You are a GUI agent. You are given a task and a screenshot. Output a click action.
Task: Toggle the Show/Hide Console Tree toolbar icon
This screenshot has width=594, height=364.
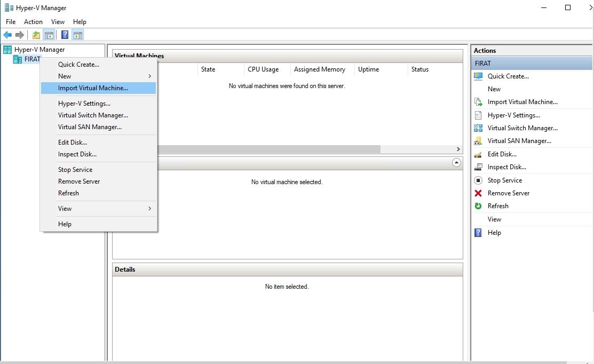click(x=49, y=35)
